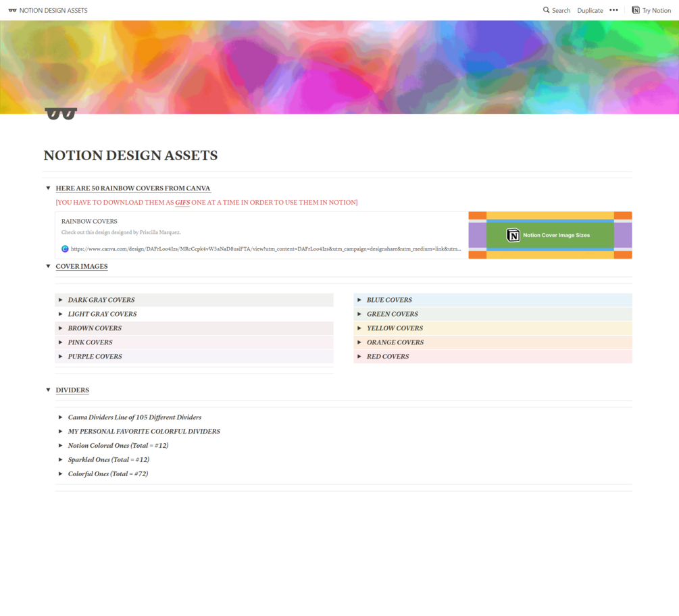Click the sunglasses icon in the breadcrumb
Screen dimensions: 679x616
tap(13, 10)
